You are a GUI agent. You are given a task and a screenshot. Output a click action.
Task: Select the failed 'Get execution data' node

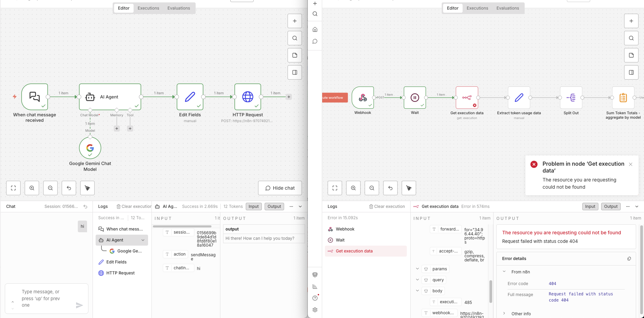point(467,98)
